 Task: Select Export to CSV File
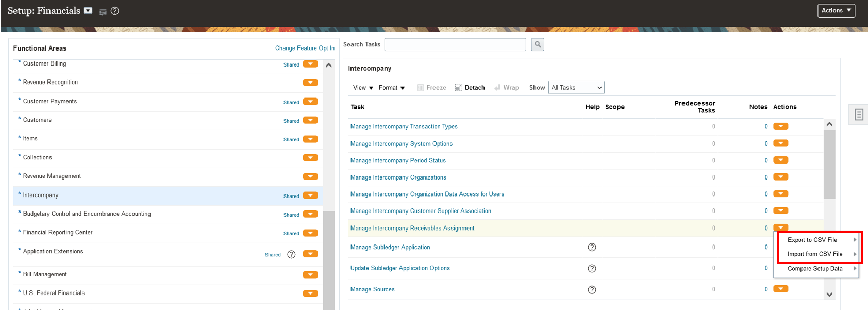point(812,240)
